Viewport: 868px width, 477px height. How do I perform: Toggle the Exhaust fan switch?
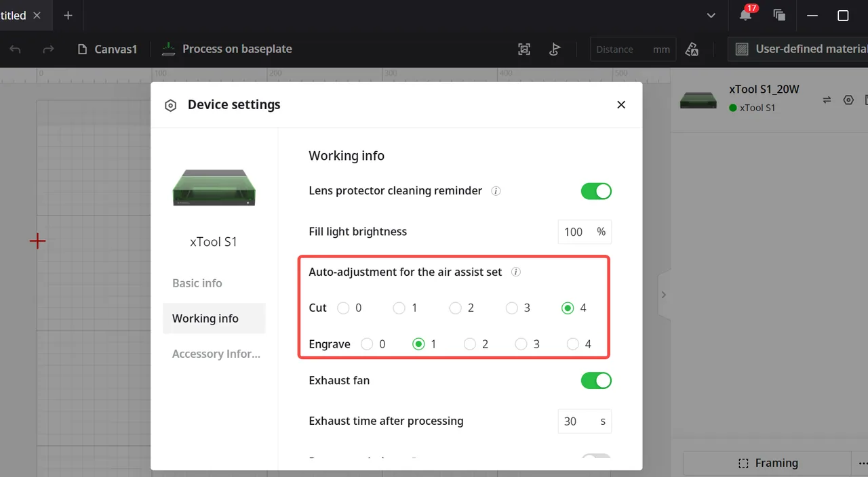click(x=596, y=381)
